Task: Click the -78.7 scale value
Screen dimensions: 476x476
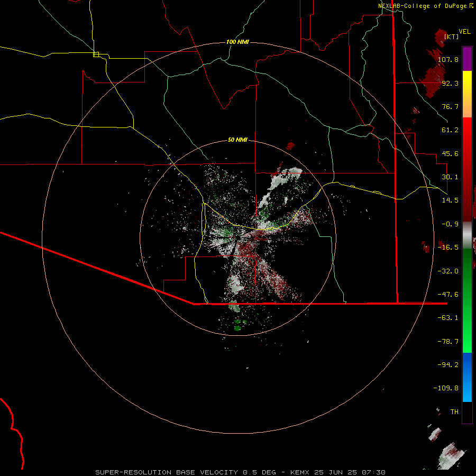Action: click(448, 342)
